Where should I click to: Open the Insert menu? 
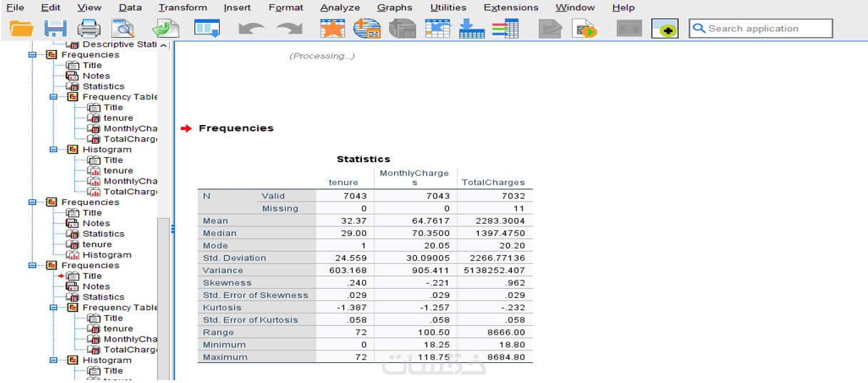[237, 8]
